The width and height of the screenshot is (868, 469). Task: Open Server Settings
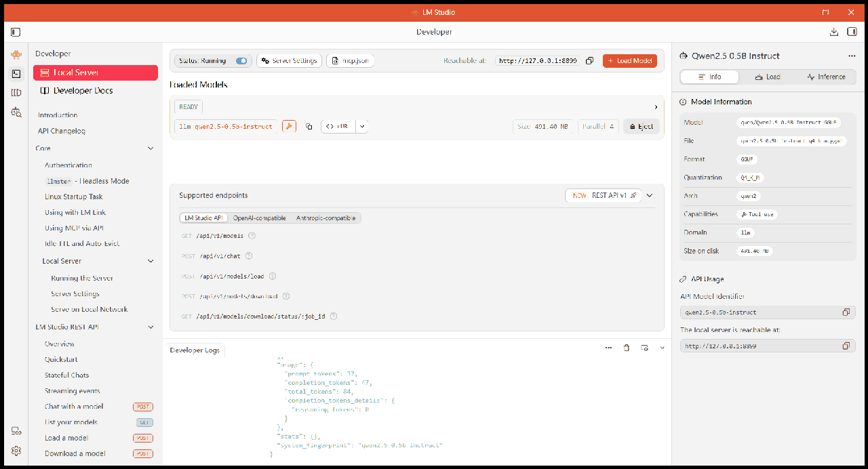pyautogui.click(x=290, y=61)
